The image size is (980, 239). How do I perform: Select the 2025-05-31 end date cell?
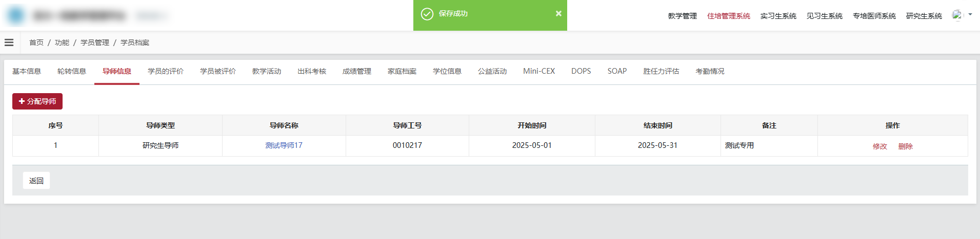pos(658,146)
